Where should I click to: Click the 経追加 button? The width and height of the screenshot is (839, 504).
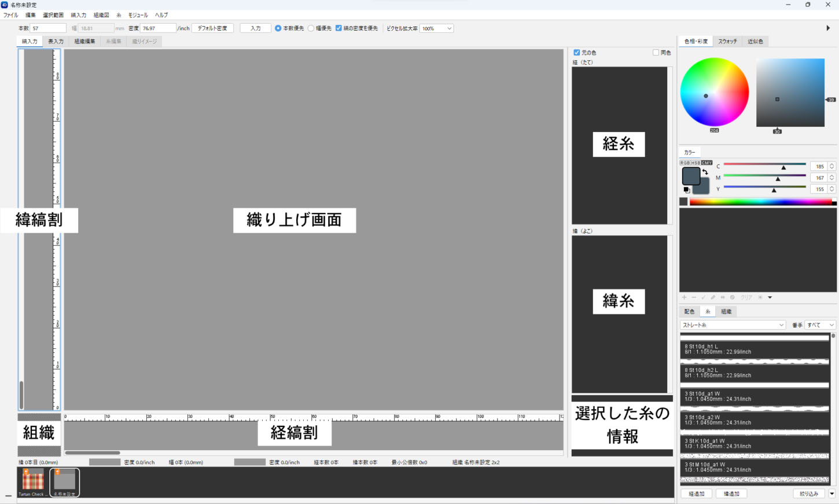pos(697,494)
